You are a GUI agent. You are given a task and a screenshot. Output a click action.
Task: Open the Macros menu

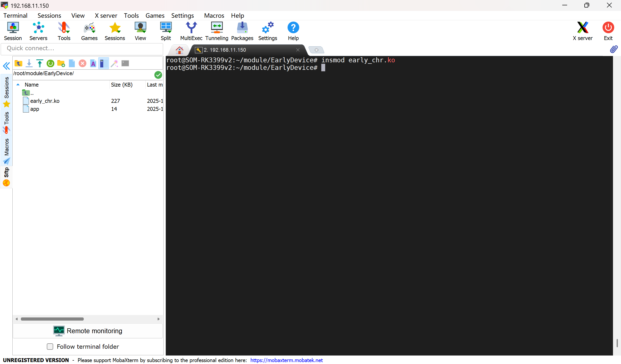tap(214, 16)
